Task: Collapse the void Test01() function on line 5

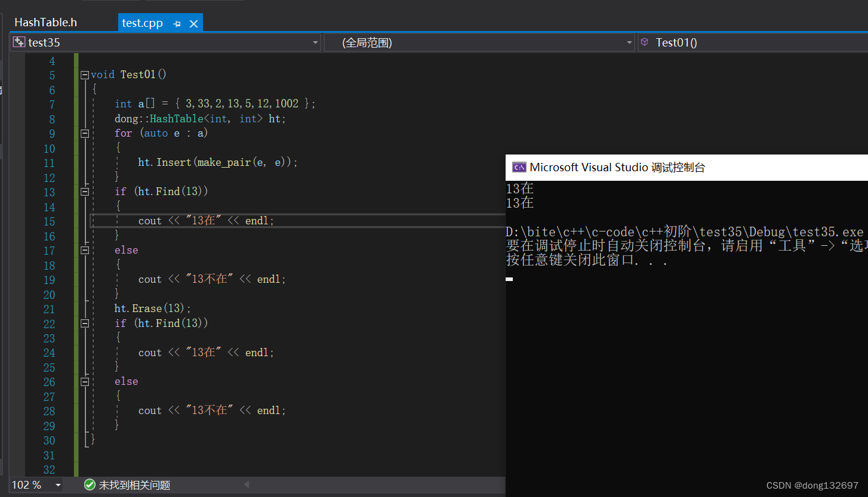Action: point(85,75)
